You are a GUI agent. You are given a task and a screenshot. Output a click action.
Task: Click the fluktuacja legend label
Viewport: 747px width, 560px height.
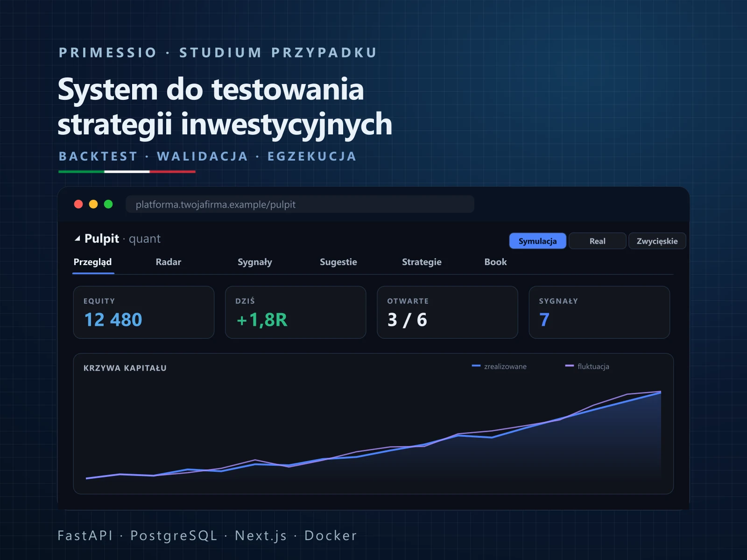pyautogui.click(x=593, y=366)
